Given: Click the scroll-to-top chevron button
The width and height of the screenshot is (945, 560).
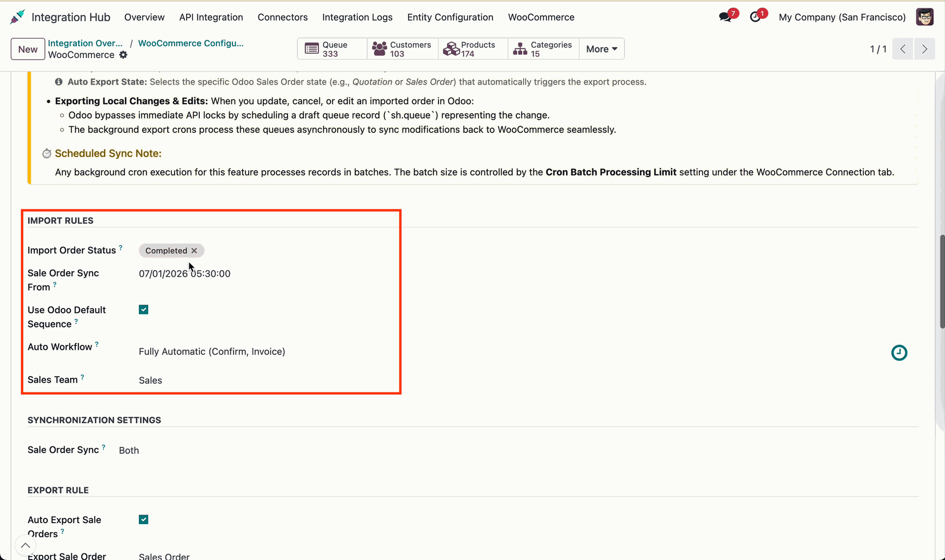Looking at the screenshot, I should [26, 545].
